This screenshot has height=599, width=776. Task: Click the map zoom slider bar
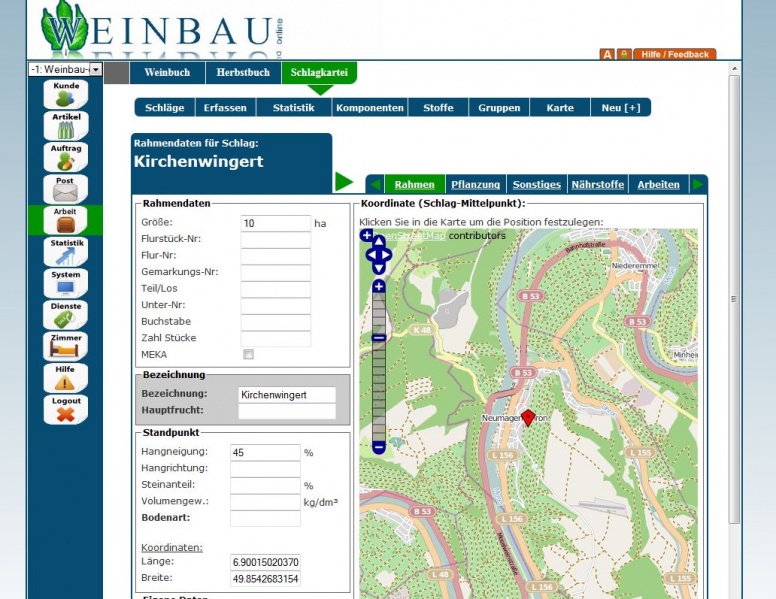378,370
